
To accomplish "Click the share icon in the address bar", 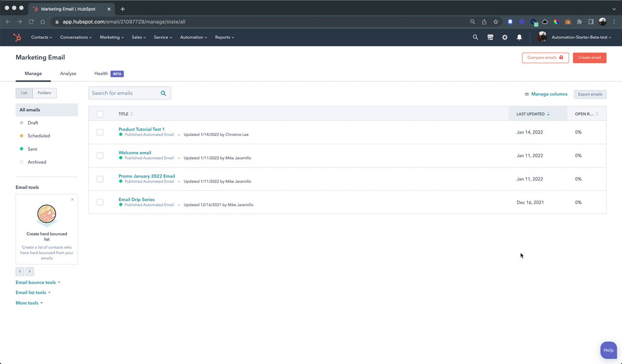I will 484,22.
